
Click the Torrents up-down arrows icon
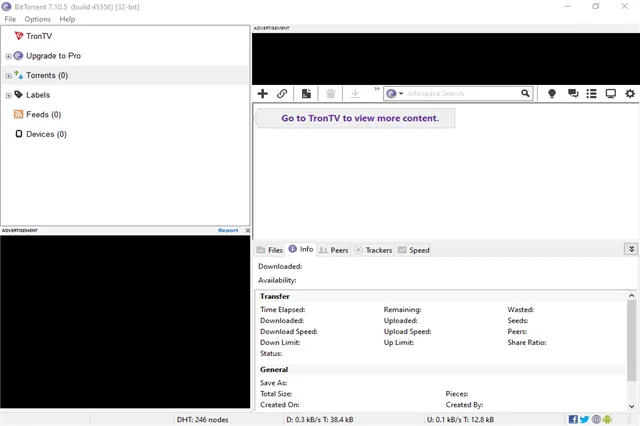18,75
